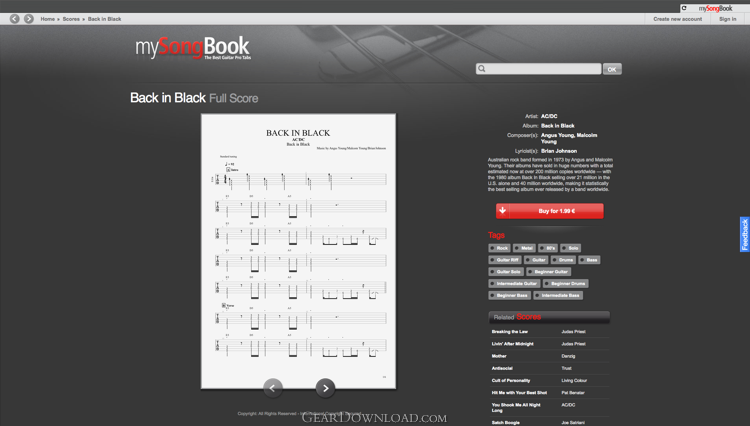The width and height of the screenshot is (750, 426).
Task: Open Hit Me with Your Best Shot
Action: 519,393
